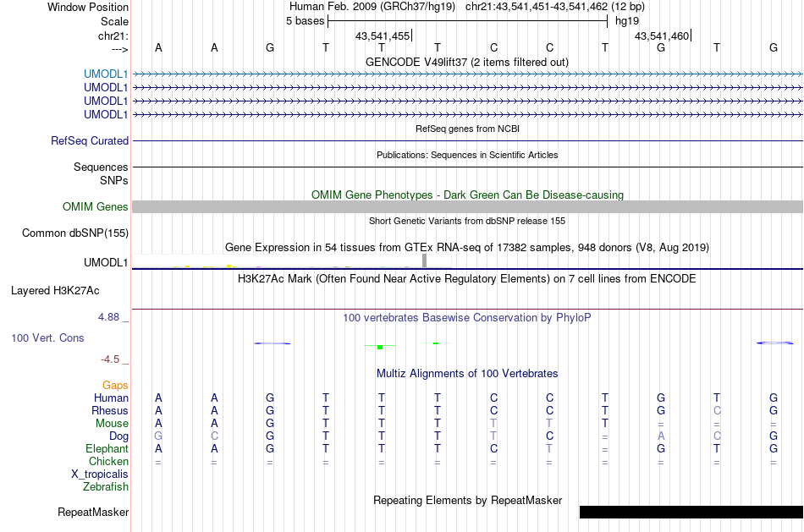This screenshot has height=532, width=804.
Task: Click the -4.5 PhyloP lower scale value
Action: 110,359
